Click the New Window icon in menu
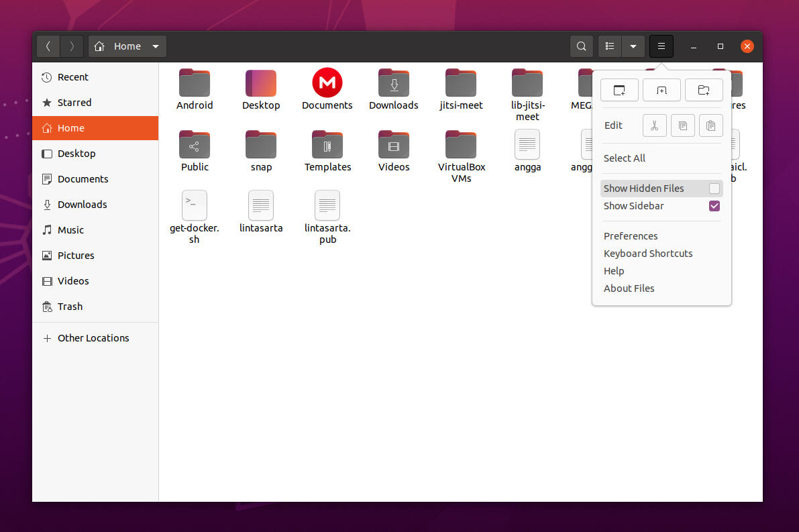The image size is (799, 532). (619, 90)
